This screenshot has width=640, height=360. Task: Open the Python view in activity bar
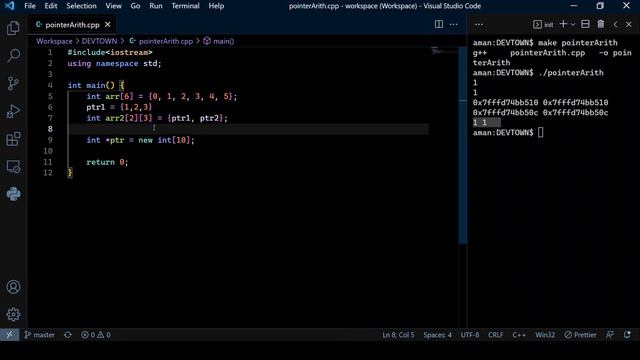(x=13, y=194)
